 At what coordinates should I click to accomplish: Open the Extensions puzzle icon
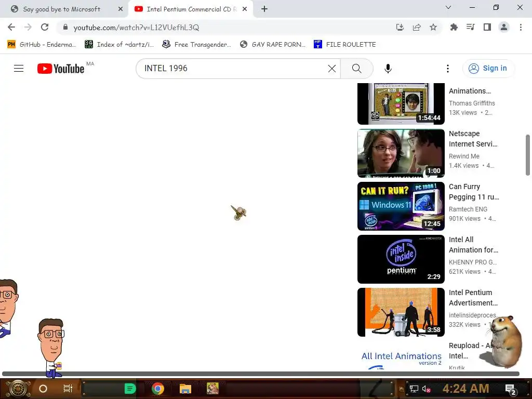454,27
